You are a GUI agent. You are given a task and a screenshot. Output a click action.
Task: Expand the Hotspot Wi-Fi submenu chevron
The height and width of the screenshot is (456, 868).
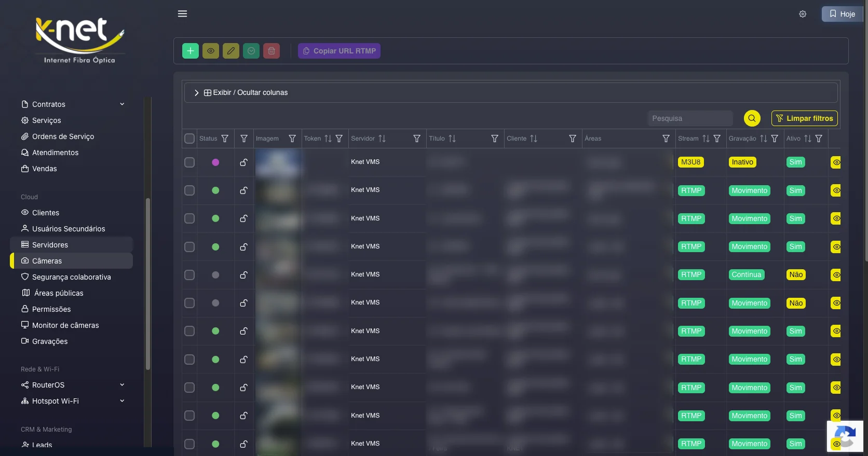(x=122, y=401)
